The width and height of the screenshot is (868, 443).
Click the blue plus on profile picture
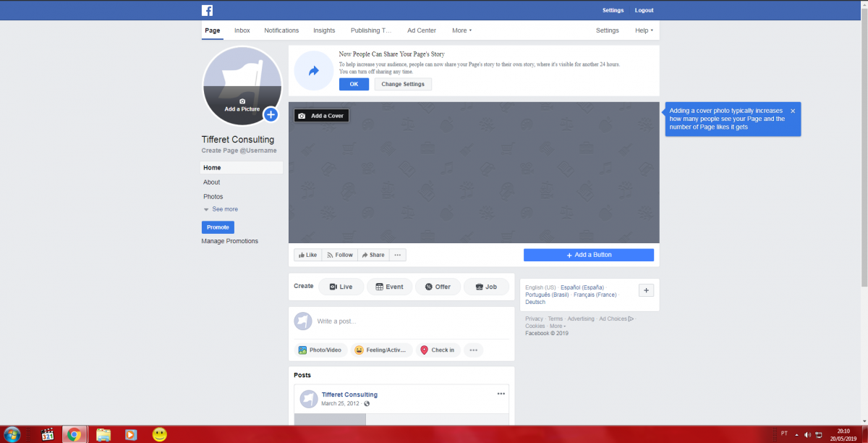(x=271, y=114)
